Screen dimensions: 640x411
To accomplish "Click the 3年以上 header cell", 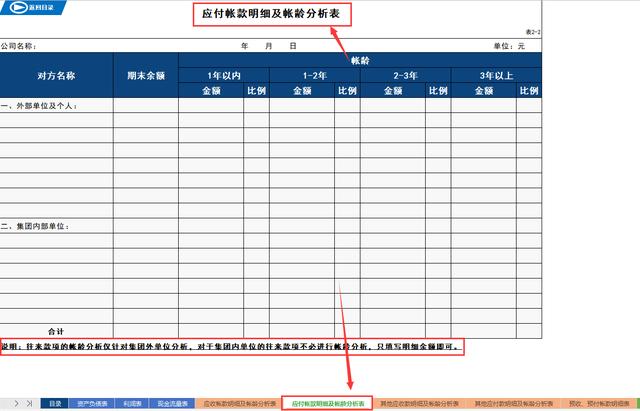I will coord(496,76).
